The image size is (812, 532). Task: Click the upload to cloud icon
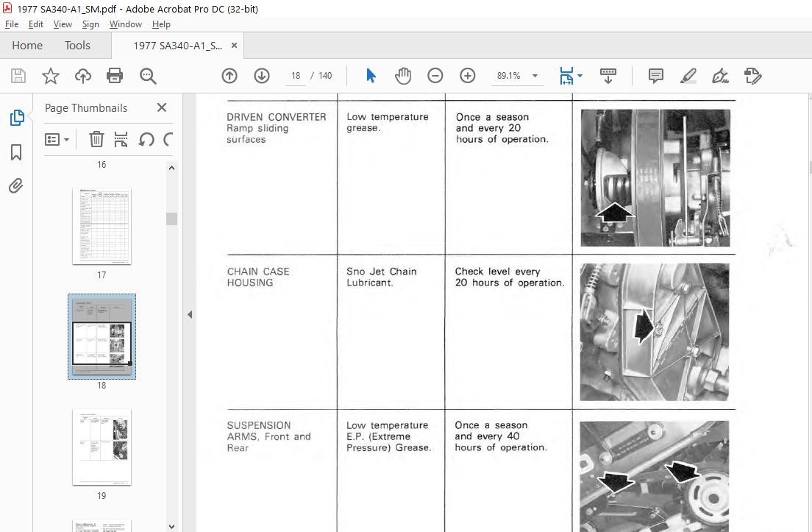tap(83, 76)
